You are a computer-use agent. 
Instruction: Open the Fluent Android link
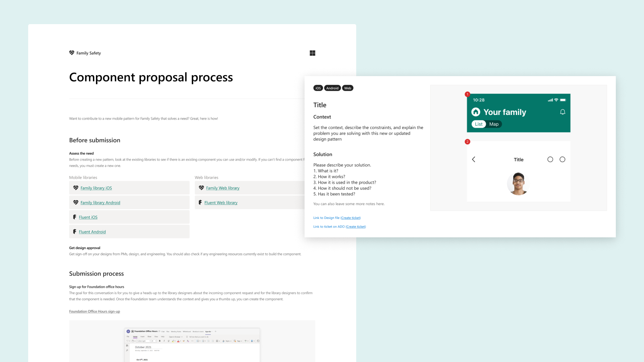(92, 232)
